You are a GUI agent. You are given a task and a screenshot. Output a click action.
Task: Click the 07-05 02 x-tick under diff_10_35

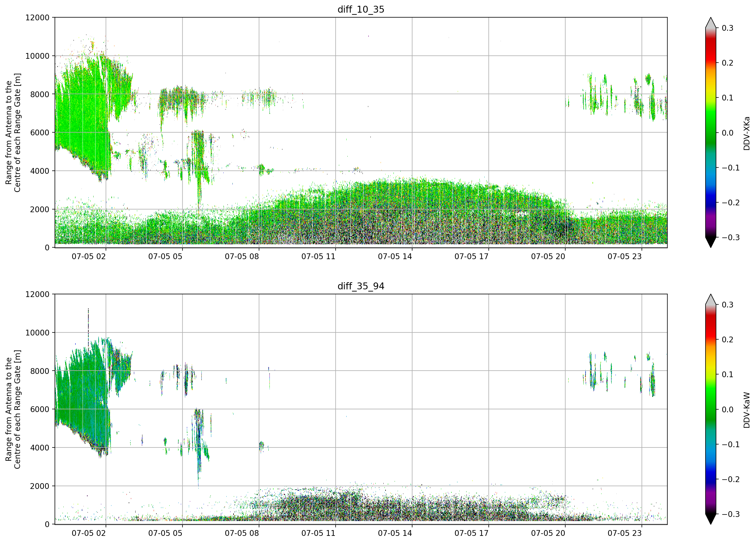89,256
